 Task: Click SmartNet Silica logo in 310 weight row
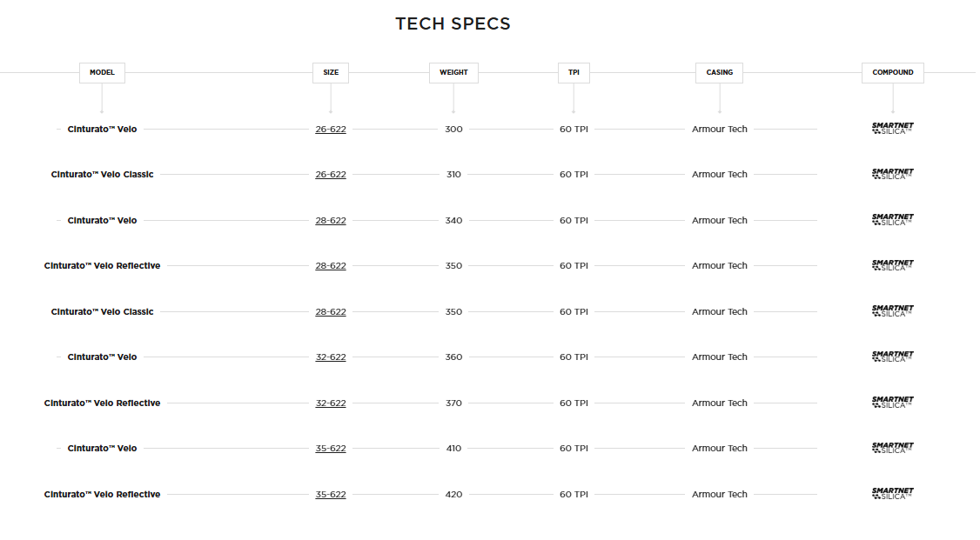[x=892, y=175]
